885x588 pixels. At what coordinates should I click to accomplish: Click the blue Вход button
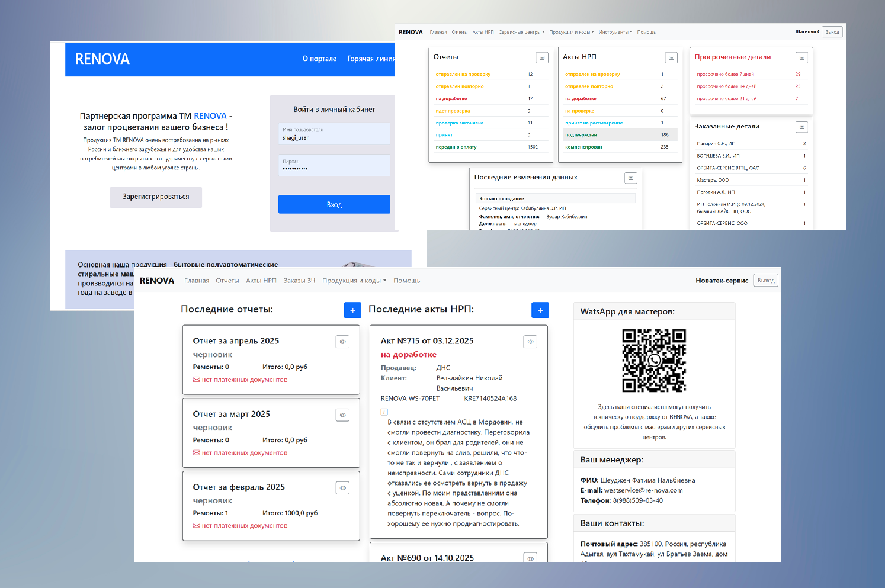(334, 204)
